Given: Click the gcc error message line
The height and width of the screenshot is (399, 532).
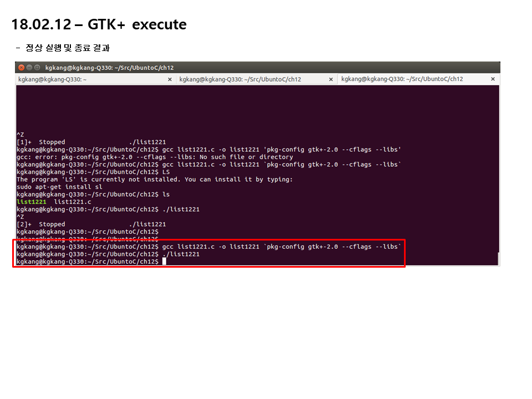Looking at the screenshot, I should [x=155, y=157].
